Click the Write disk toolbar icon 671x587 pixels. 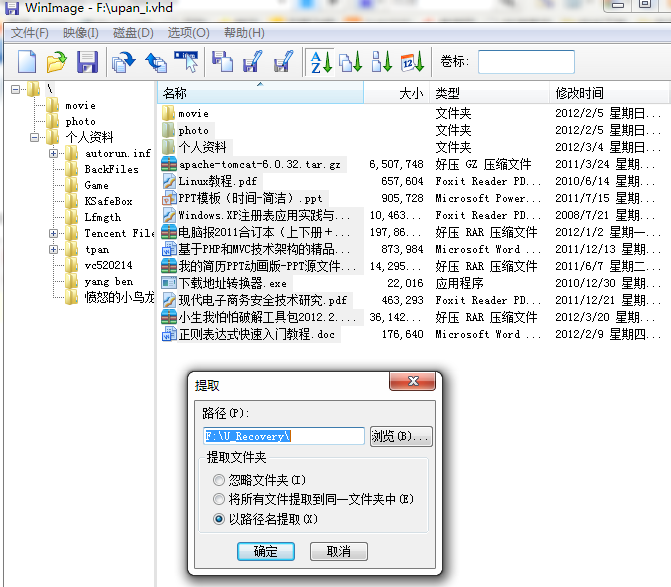[x=156, y=62]
